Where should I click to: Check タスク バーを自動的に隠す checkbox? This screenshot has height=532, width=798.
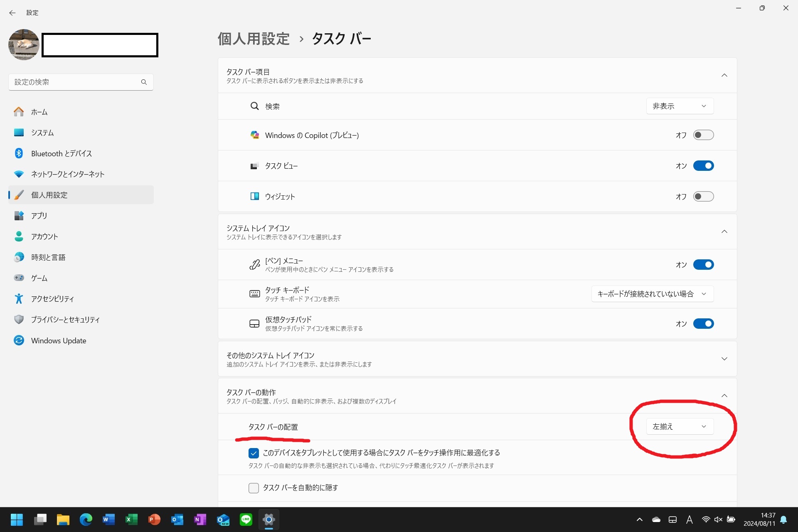[x=254, y=488]
